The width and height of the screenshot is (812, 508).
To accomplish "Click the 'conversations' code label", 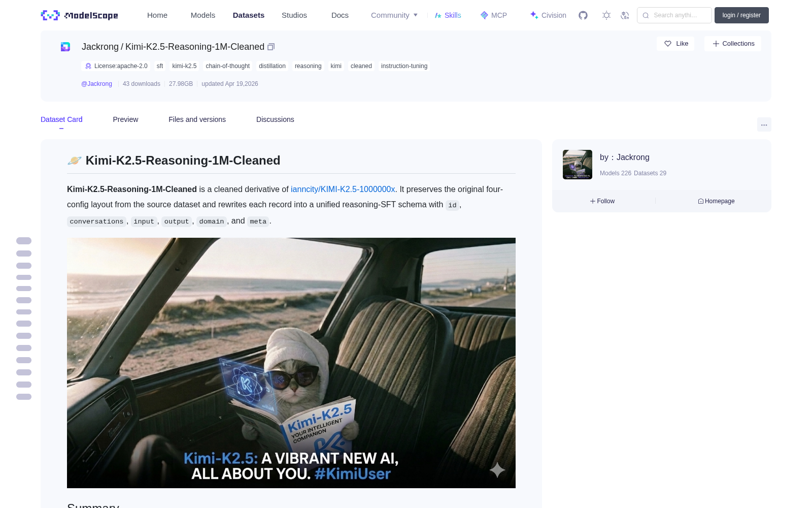I will pos(96,221).
